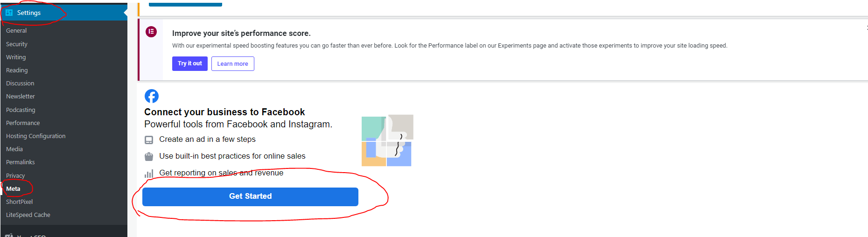Click the reporting bar chart icon
This screenshot has height=237, width=868.
(149, 174)
